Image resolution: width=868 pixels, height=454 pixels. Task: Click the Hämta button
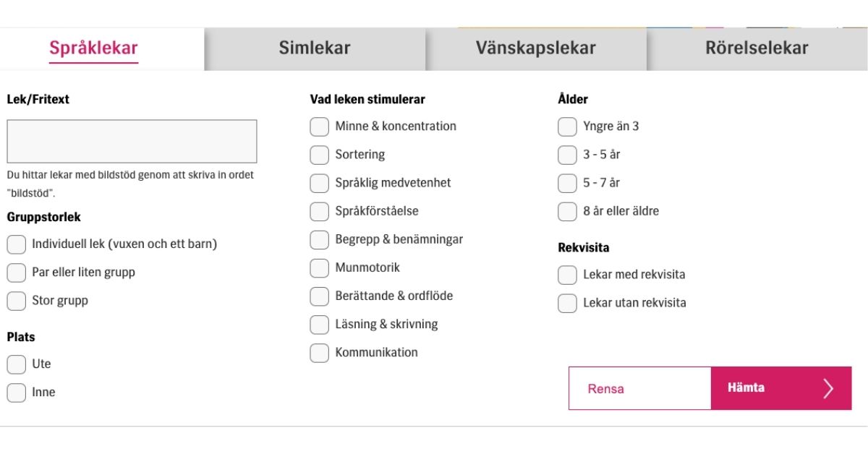pos(781,388)
